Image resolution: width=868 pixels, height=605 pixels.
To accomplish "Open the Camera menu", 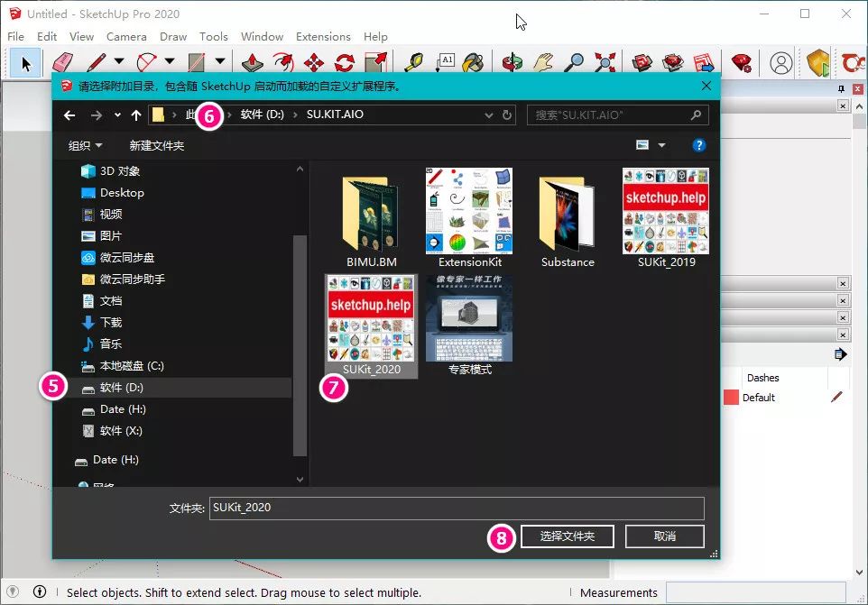I will click(x=126, y=36).
